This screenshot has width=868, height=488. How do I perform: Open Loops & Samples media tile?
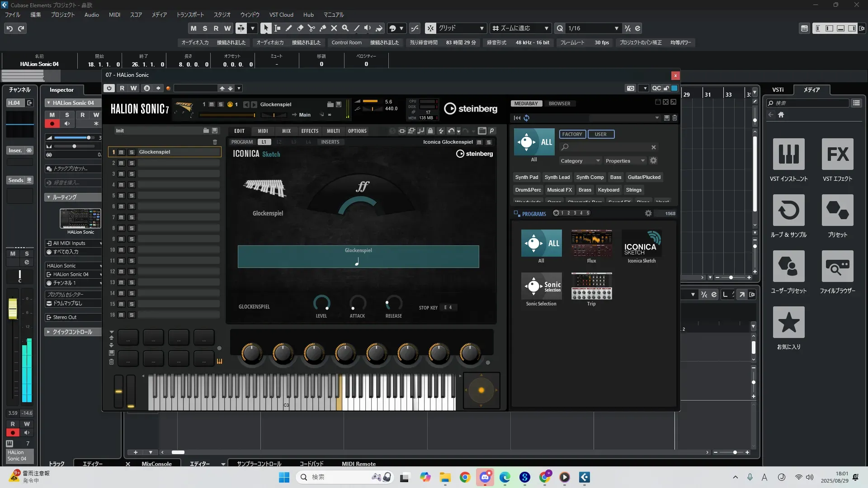coord(788,210)
